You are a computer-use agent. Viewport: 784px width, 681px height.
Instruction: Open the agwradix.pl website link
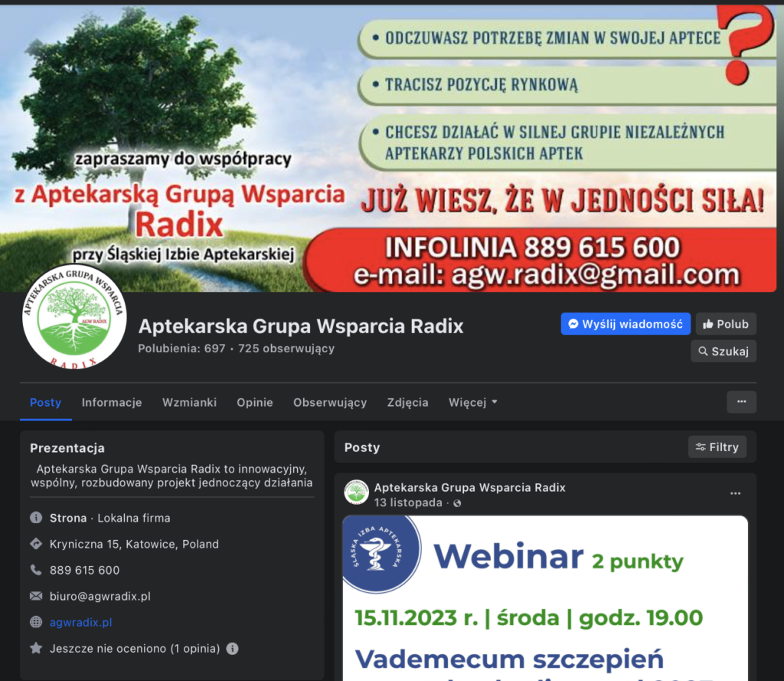80,622
